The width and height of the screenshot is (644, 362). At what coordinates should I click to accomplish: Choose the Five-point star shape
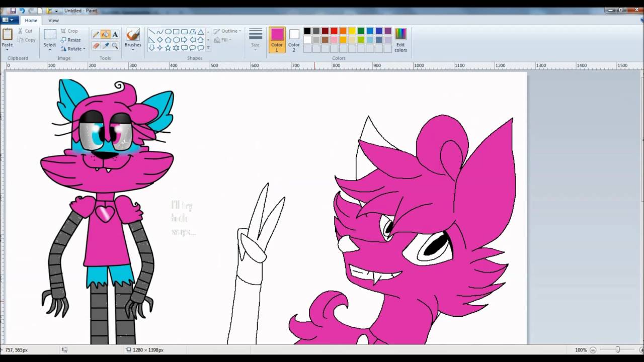pos(168,48)
